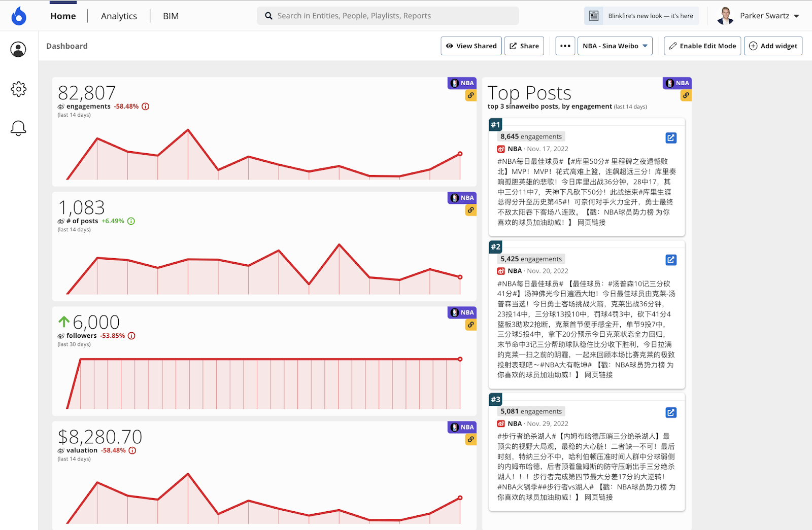Open post #3 external link icon

coord(671,413)
